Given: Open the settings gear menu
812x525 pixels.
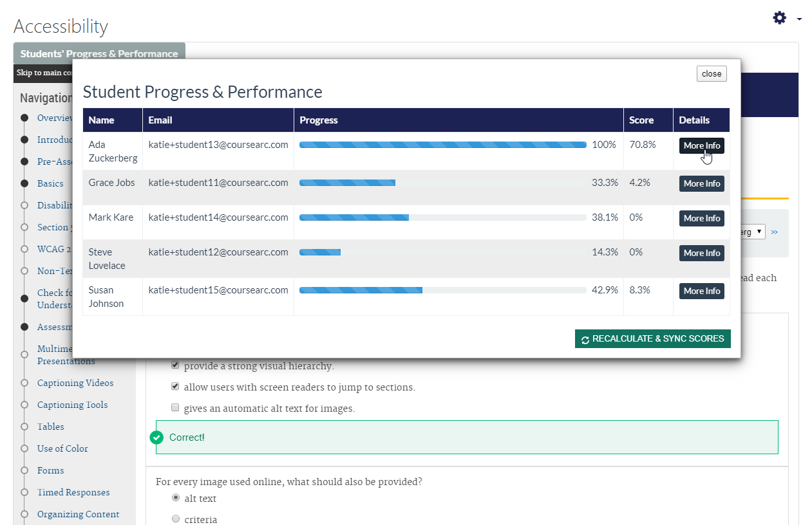Looking at the screenshot, I should pos(779,18).
